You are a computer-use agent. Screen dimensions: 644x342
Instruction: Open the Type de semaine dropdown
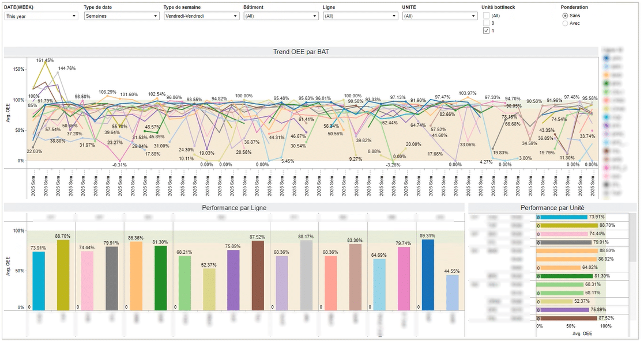(201, 16)
